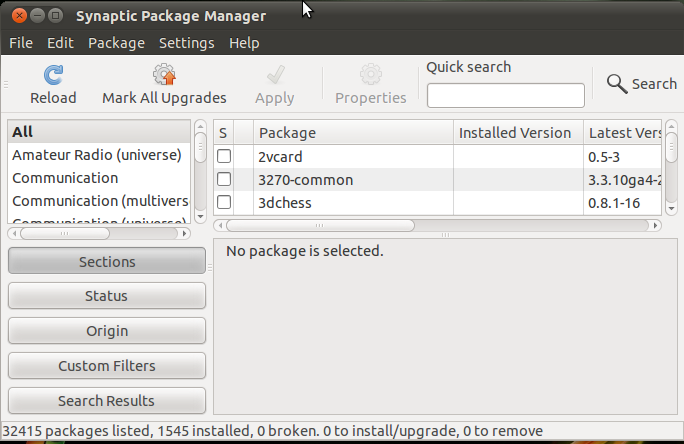
Task: Open the File menu
Action: coord(21,43)
